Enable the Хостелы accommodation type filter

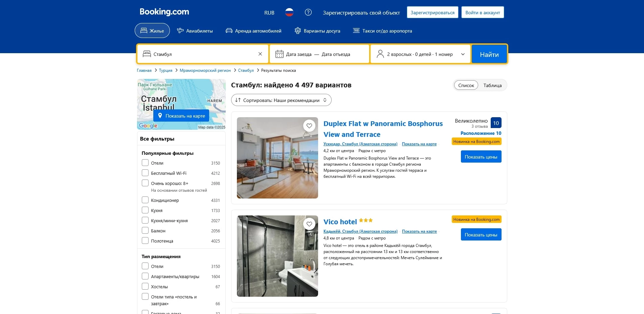click(145, 286)
